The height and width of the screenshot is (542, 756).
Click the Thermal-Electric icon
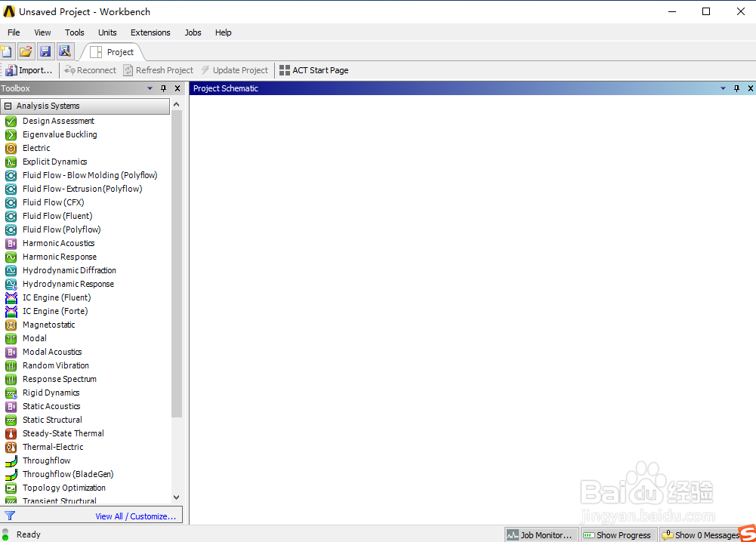tap(11, 447)
